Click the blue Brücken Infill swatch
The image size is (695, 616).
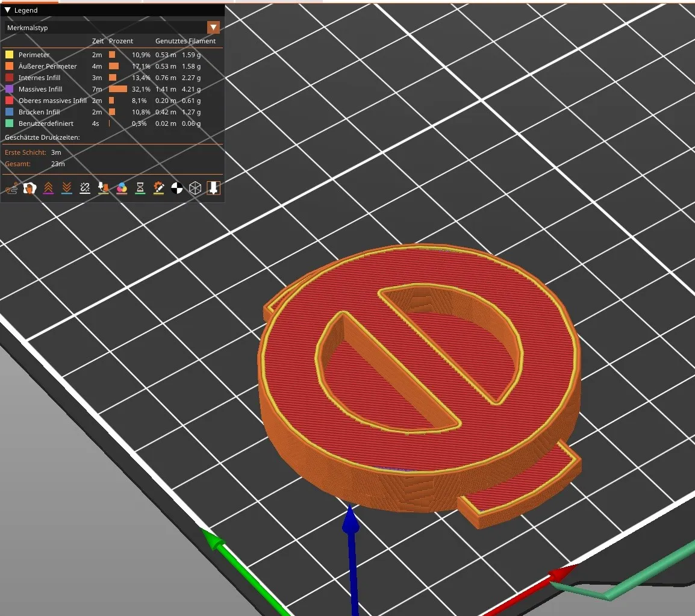(x=9, y=112)
